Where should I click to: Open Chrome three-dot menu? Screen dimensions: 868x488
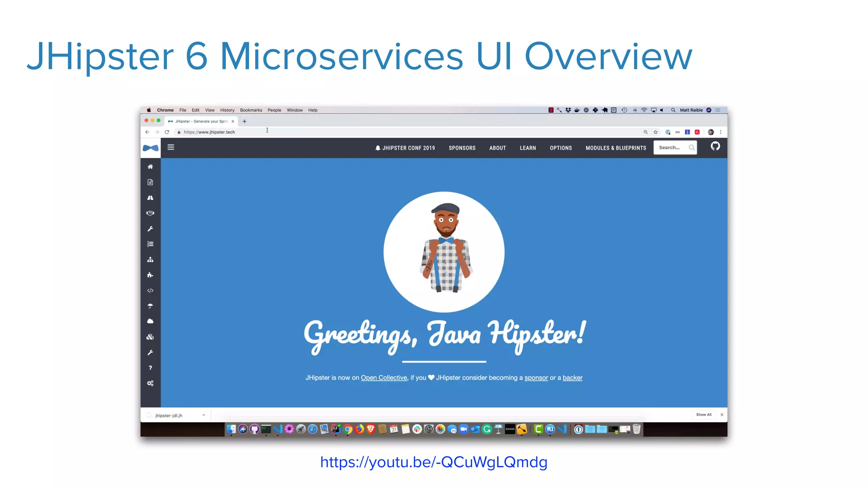[721, 132]
